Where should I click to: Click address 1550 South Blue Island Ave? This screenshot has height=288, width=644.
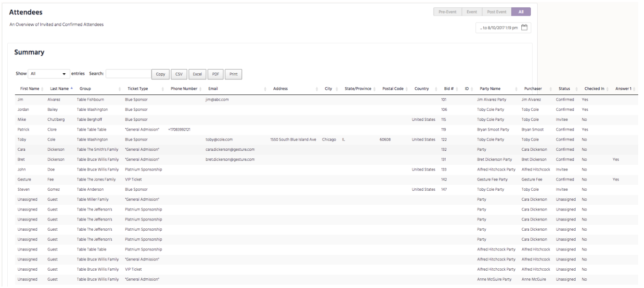(x=293, y=140)
